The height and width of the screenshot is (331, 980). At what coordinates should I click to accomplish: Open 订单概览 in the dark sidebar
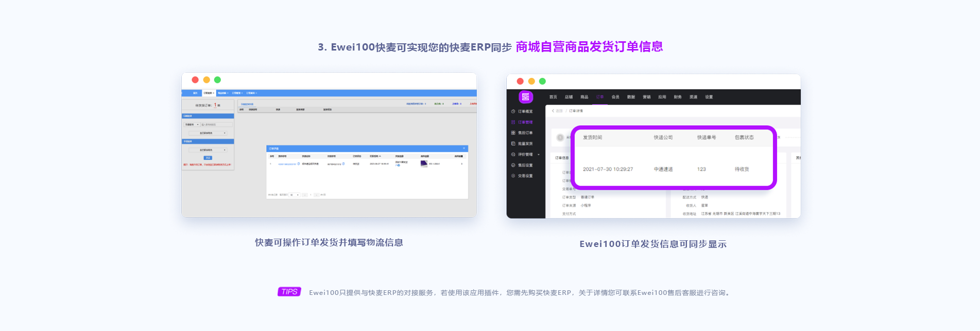(x=525, y=111)
